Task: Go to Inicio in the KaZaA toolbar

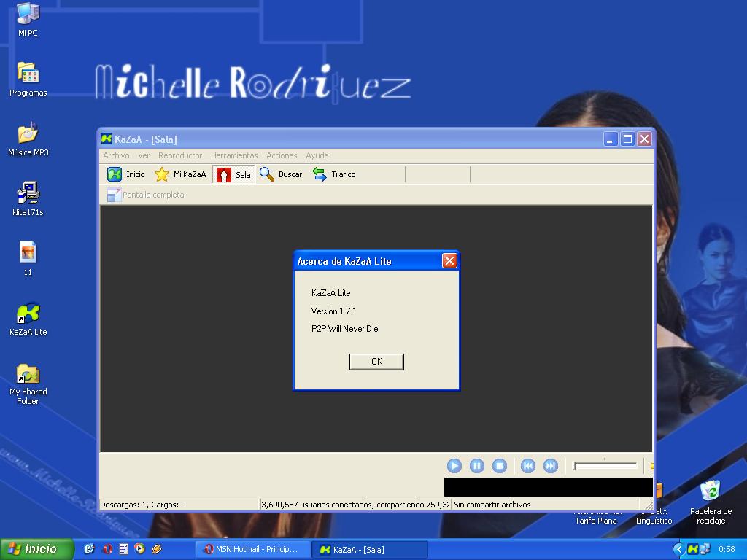Action: (x=126, y=174)
